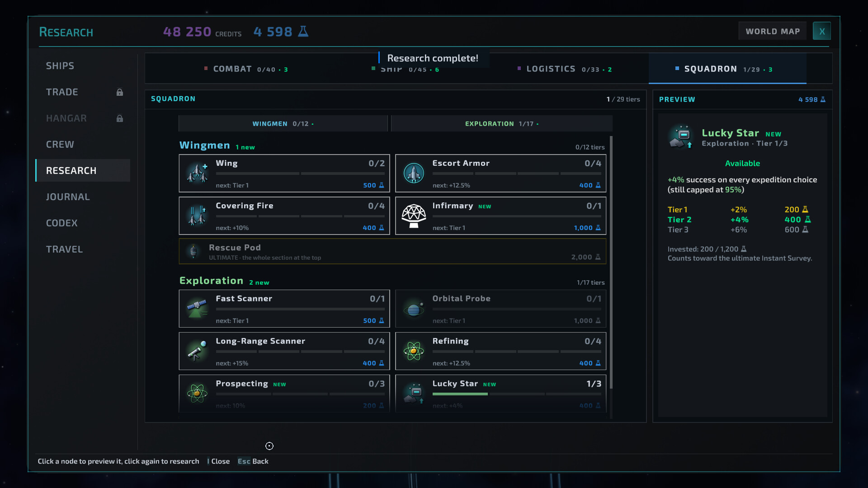Jump to the Wingmen subsection tab
The width and height of the screenshot is (868, 488).
[x=283, y=123]
